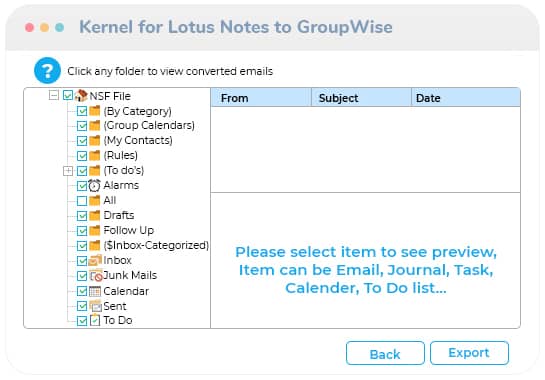Click the Export button
This screenshot has width=545, height=380.
coord(469,353)
